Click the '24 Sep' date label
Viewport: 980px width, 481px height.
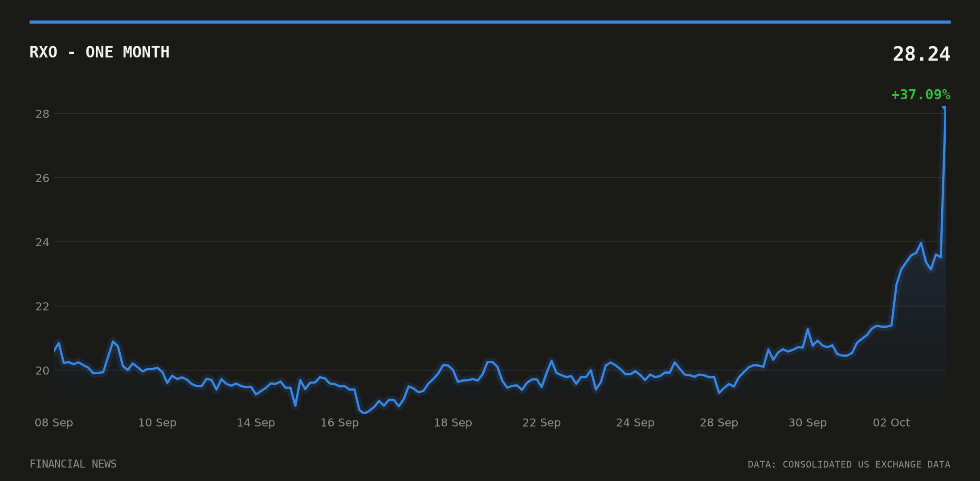635,423
